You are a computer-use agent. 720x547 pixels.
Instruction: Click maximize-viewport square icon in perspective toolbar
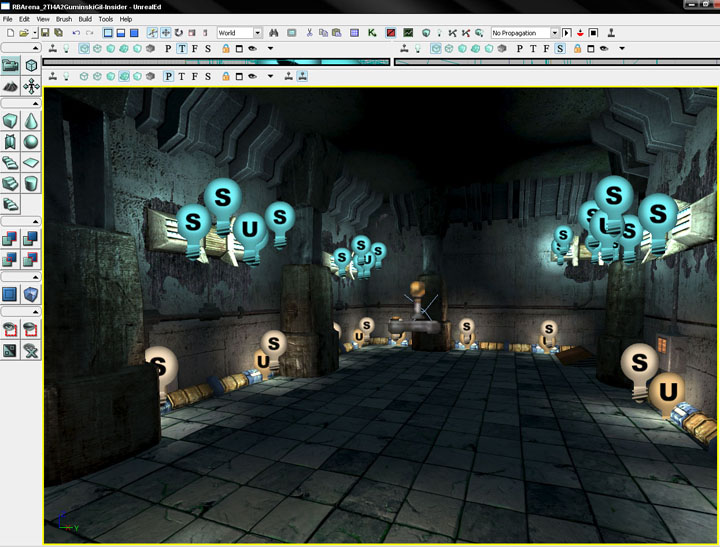[239, 76]
